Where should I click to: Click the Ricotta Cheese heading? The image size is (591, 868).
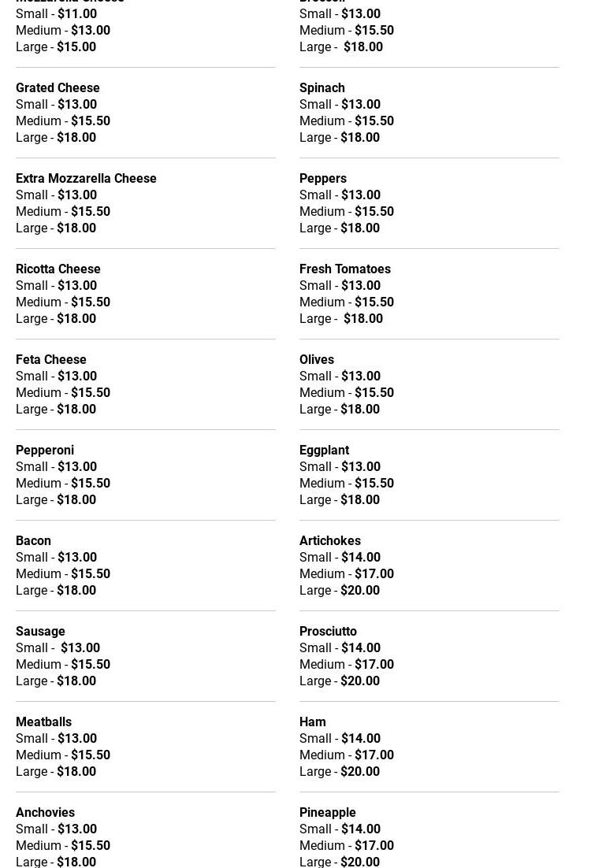pyautogui.click(x=58, y=269)
